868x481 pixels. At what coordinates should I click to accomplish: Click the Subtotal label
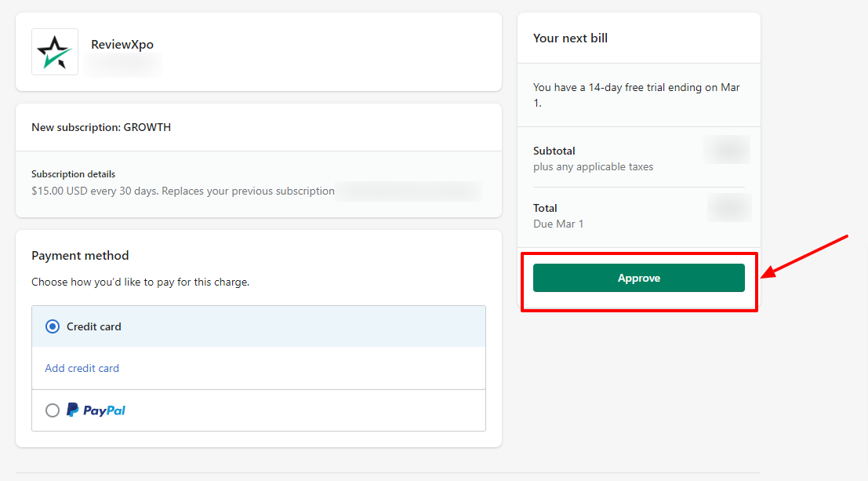[554, 151]
